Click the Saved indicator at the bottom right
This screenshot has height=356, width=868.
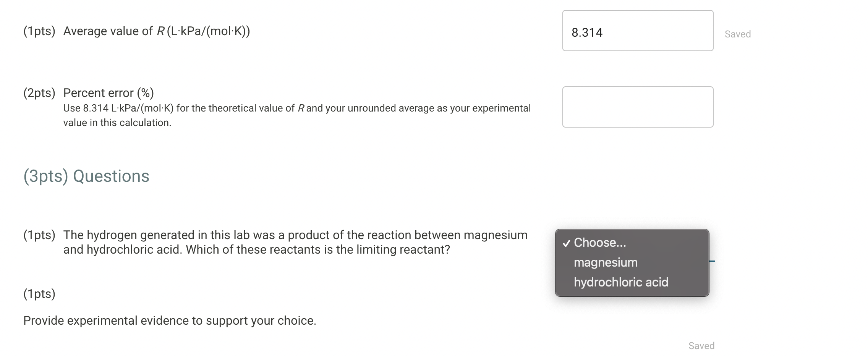[x=701, y=346]
